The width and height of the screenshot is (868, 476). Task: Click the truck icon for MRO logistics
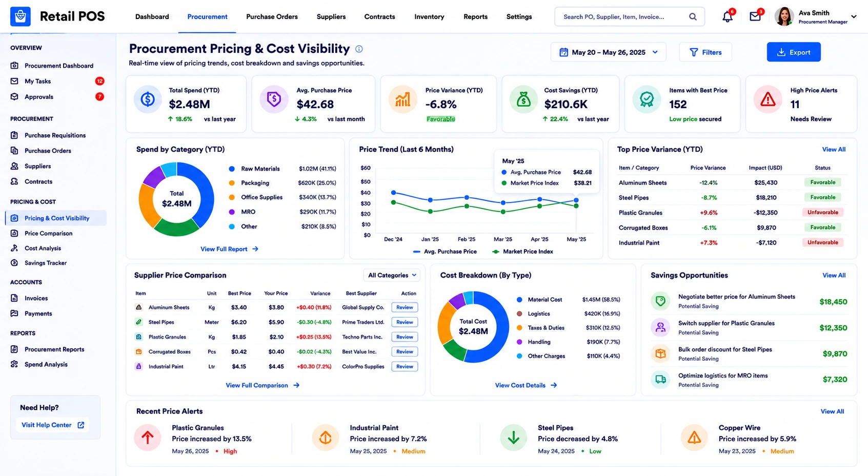tap(660, 380)
